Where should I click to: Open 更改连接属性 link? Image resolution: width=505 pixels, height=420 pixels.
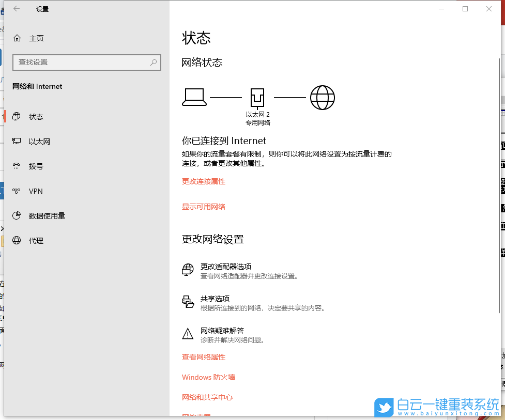(203, 181)
